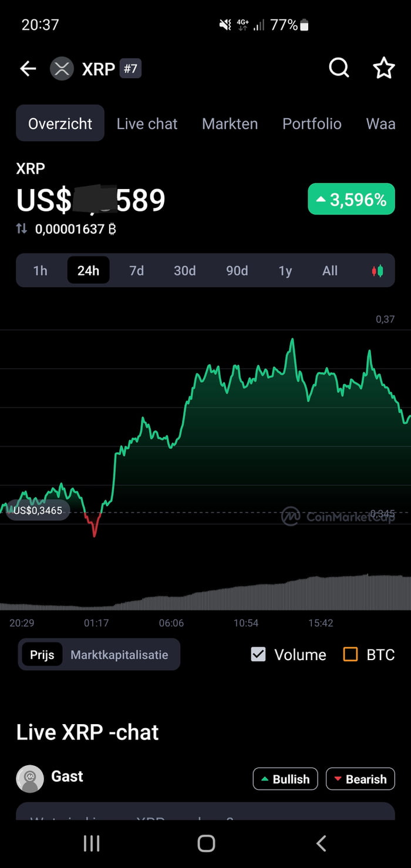Open the Markten tab

230,124
